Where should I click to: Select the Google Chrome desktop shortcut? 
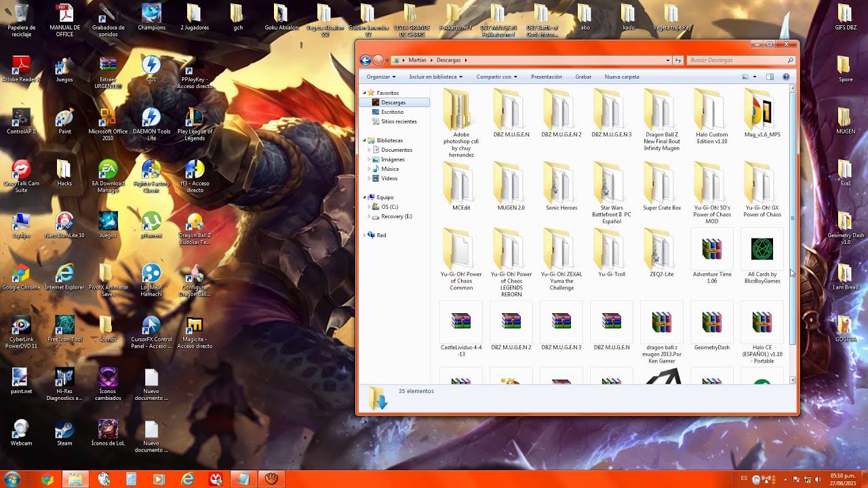(x=21, y=277)
